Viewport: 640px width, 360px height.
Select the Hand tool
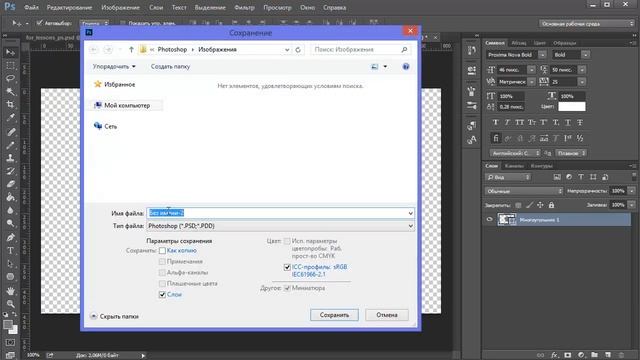click(x=10, y=291)
